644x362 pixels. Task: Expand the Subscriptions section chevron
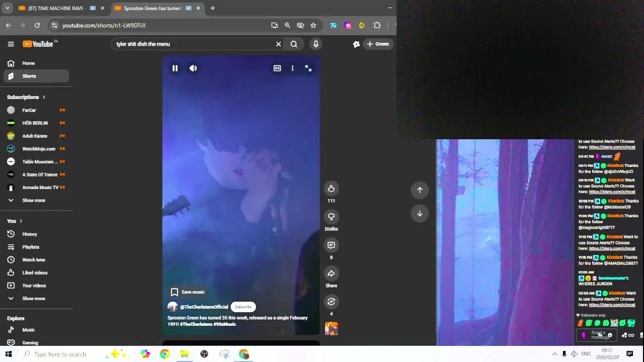[x=44, y=97]
